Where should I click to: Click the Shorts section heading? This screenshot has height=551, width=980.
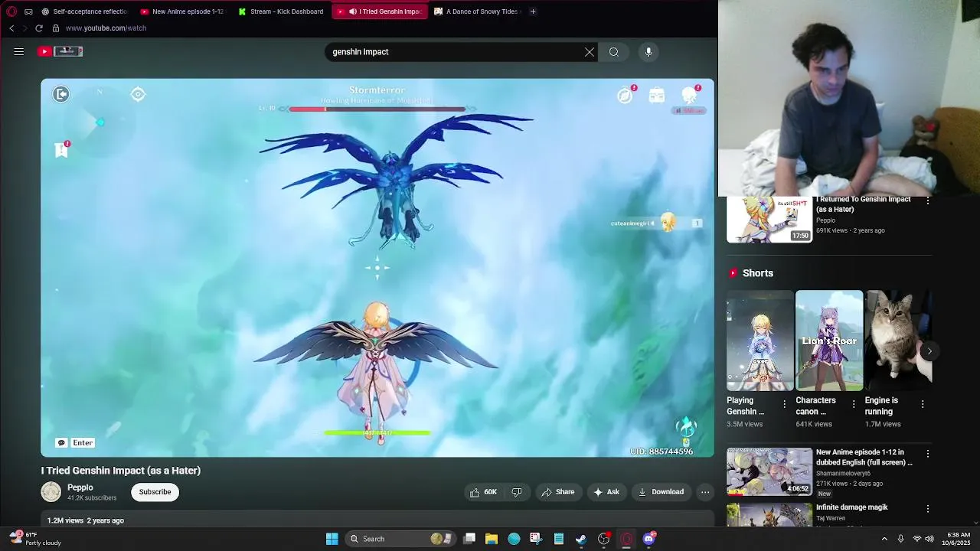click(x=758, y=273)
